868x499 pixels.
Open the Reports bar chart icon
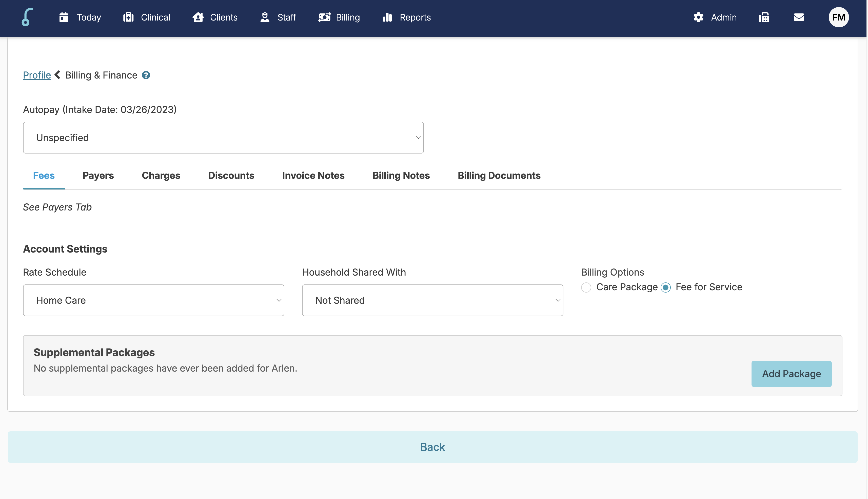click(x=387, y=17)
